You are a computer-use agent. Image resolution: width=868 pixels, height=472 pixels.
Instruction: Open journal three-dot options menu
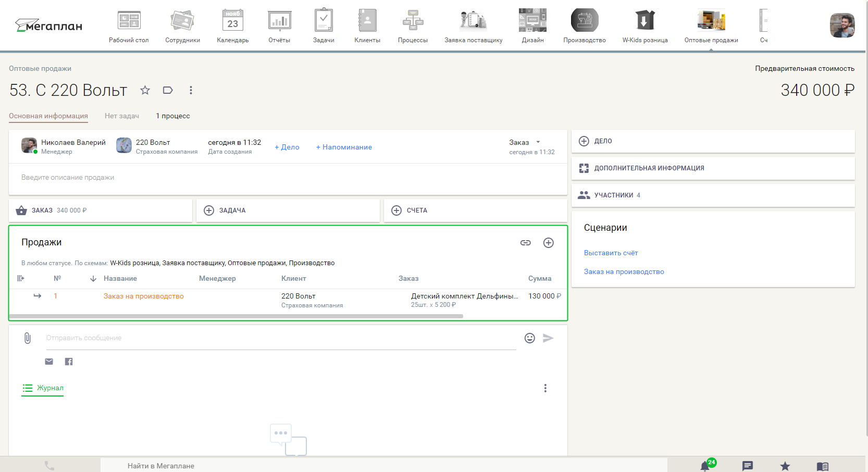coord(545,388)
